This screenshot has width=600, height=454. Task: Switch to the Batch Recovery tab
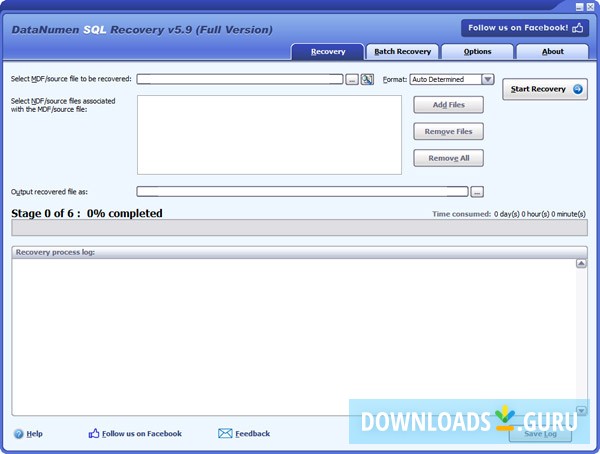[403, 52]
